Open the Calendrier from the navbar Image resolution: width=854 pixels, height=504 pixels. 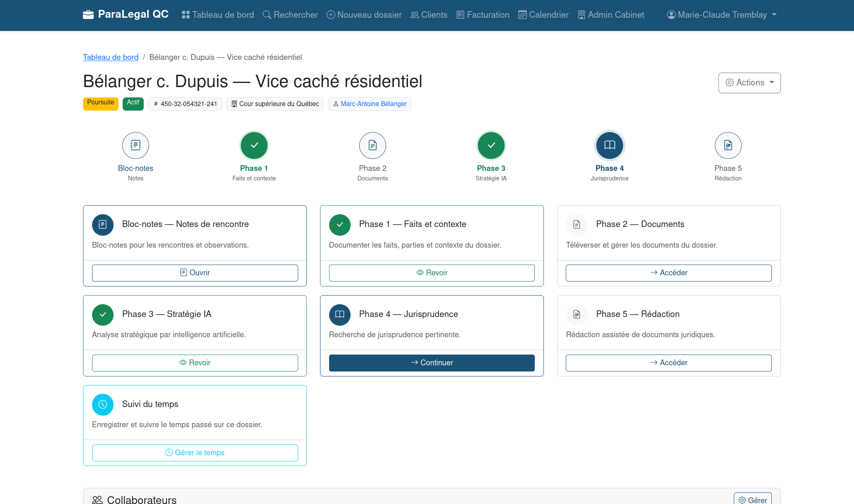click(x=543, y=14)
